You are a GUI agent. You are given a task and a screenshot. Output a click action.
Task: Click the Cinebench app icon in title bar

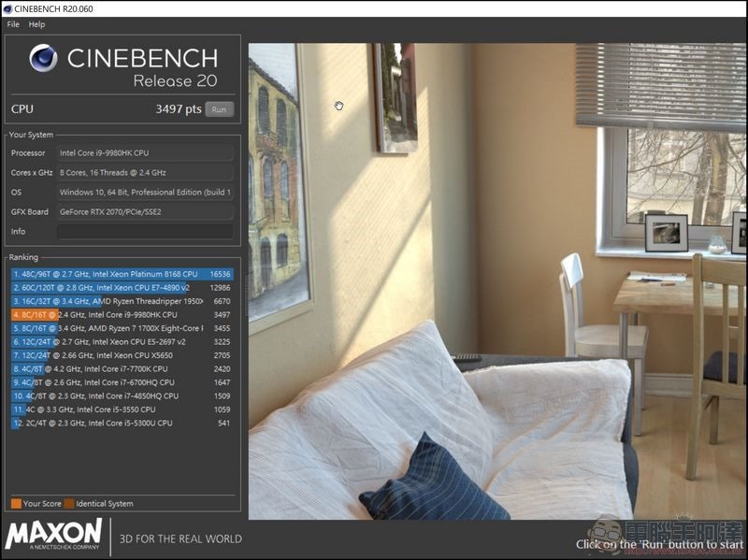pos(7,8)
